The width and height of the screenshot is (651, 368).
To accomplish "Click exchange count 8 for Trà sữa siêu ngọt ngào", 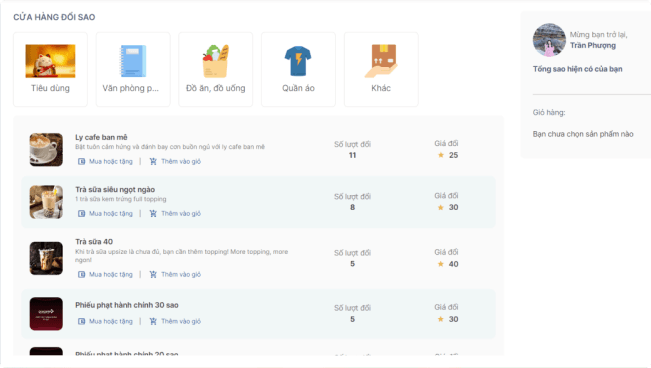I will point(352,207).
